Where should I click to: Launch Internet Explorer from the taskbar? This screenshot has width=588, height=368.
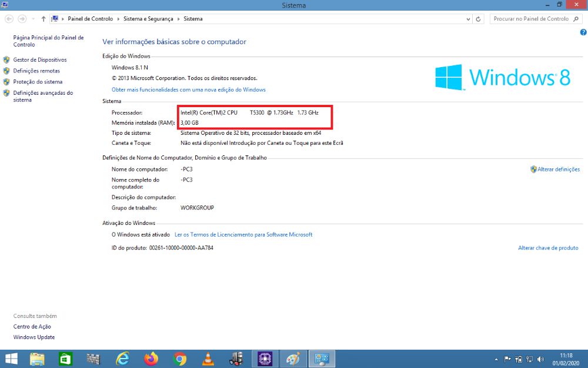pyautogui.click(x=122, y=359)
